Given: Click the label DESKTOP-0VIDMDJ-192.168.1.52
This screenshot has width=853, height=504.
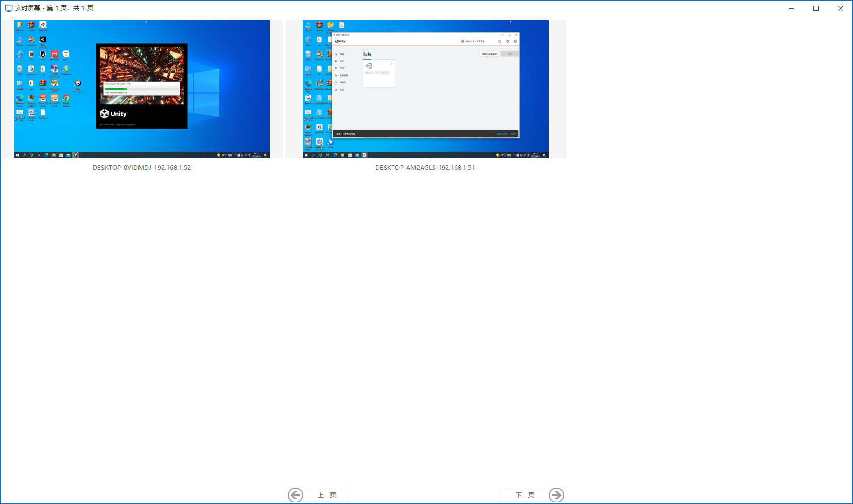Looking at the screenshot, I should (x=142, y=168).
